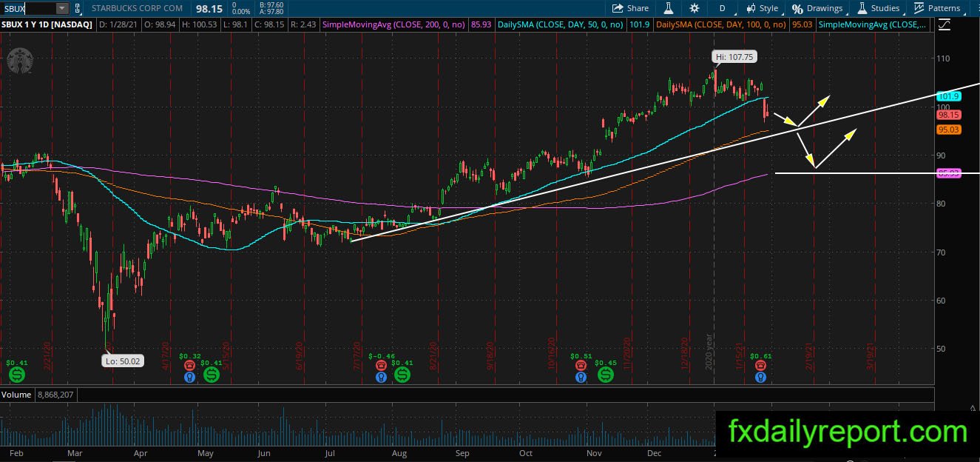Viewport: 980px width, 462px height.
Task: Click the blue bulb icon below $0.61 earnings
Action: [760, 377]
